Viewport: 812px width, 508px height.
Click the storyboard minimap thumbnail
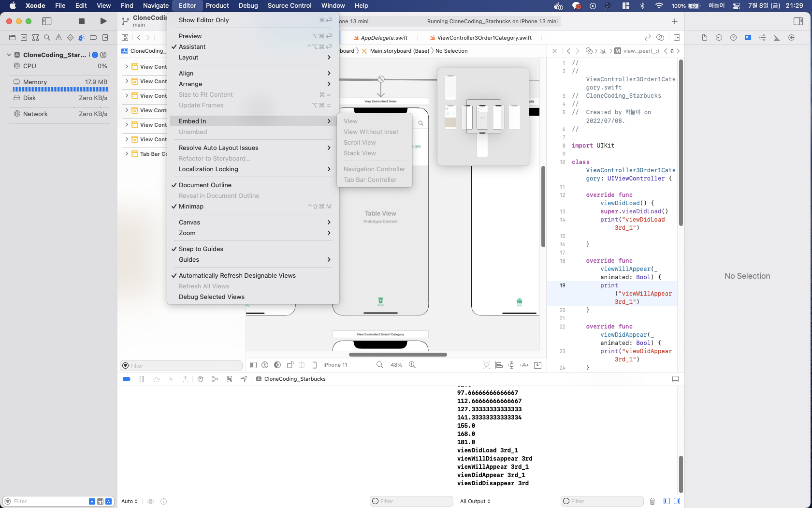click(483, 117)
